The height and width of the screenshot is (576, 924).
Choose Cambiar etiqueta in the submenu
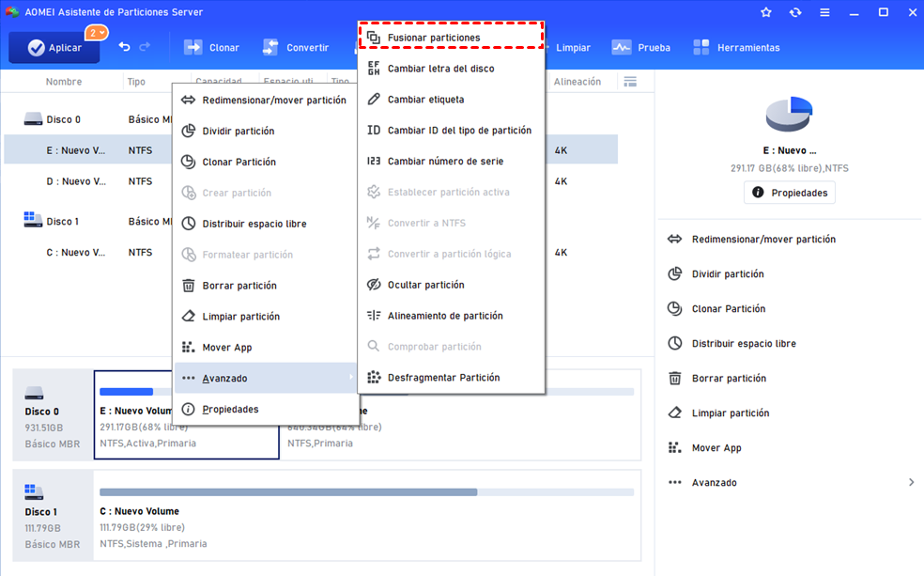tap(451, 99)
